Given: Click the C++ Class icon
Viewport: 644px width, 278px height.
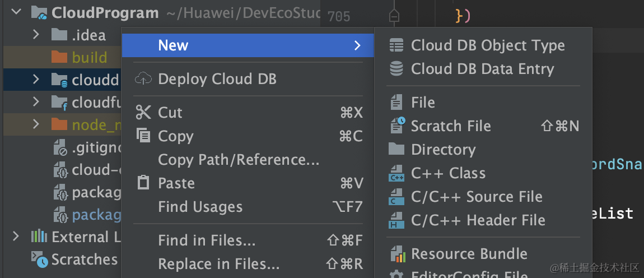Looking at the screenshot, I should 396,173.
